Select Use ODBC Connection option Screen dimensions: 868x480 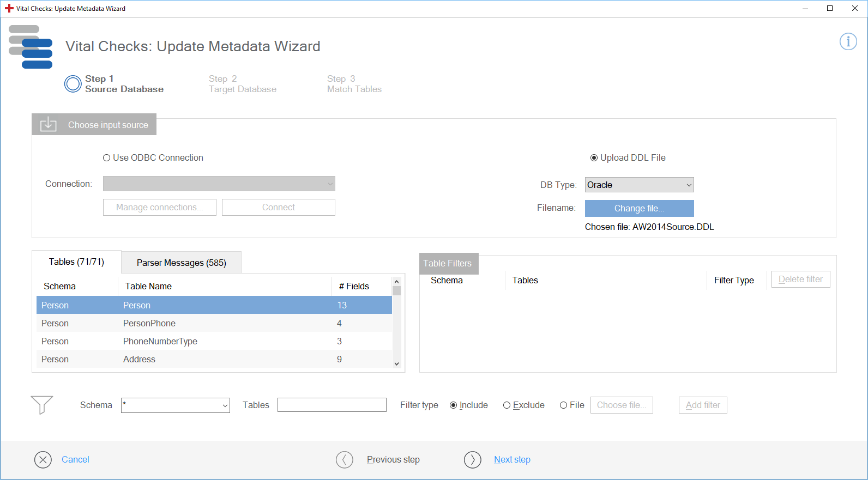[x=107, y=158]
